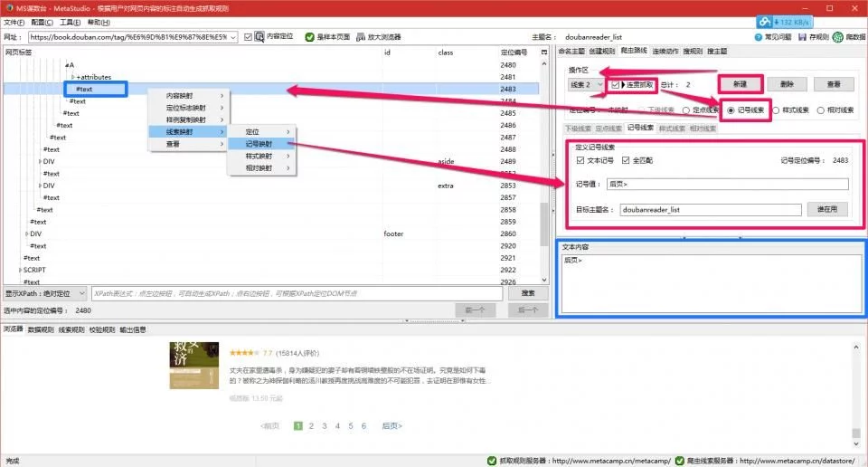Expand the DIV node with class aside

coord(40,161)
